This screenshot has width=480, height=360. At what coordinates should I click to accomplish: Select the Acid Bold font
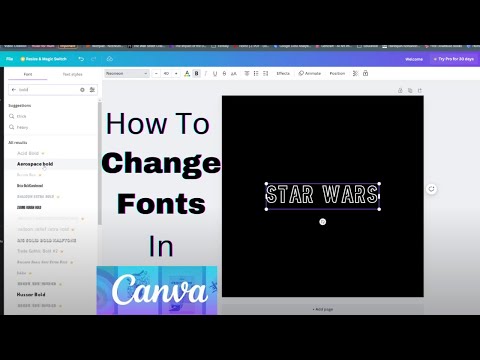(28, 153)
